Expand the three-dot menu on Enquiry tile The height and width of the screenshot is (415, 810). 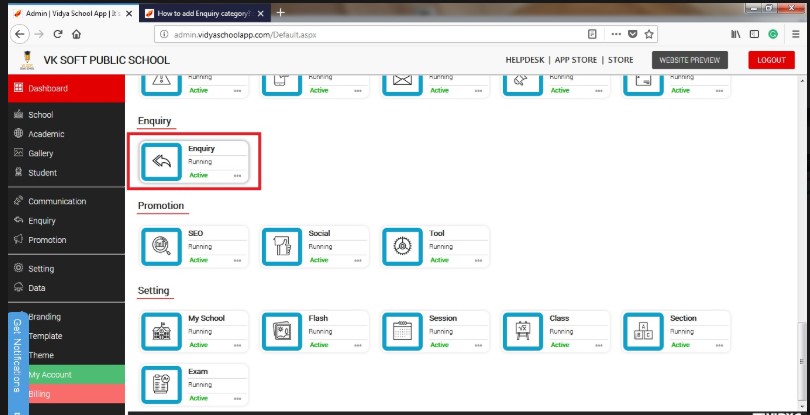pos(237,176)
